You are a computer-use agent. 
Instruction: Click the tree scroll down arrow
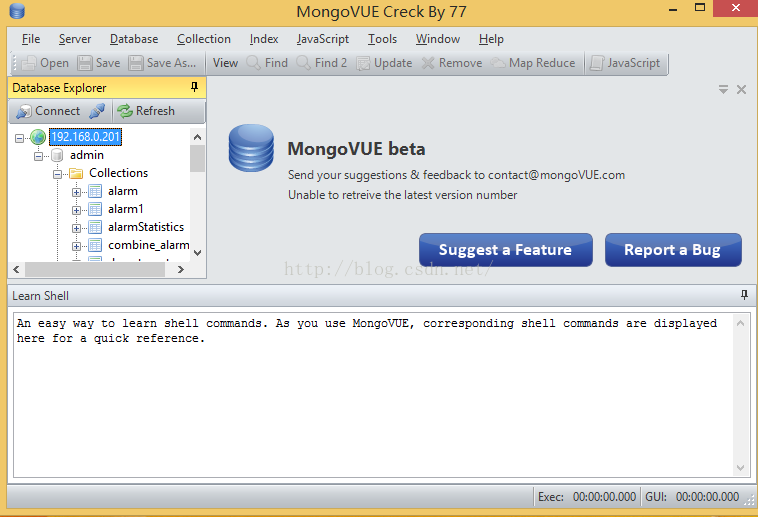197,252
